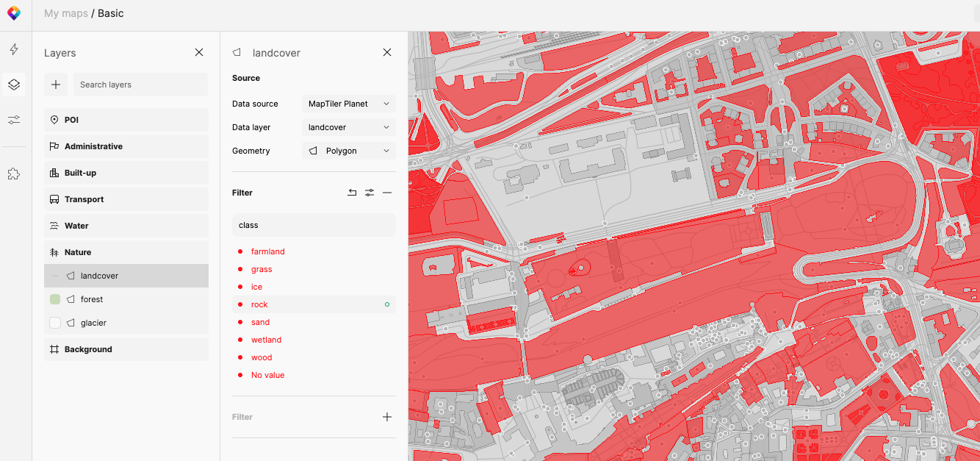Viewport: 980px width, 461px height.
Task: Remove the filter with minus icon
Action: (387, 193)
